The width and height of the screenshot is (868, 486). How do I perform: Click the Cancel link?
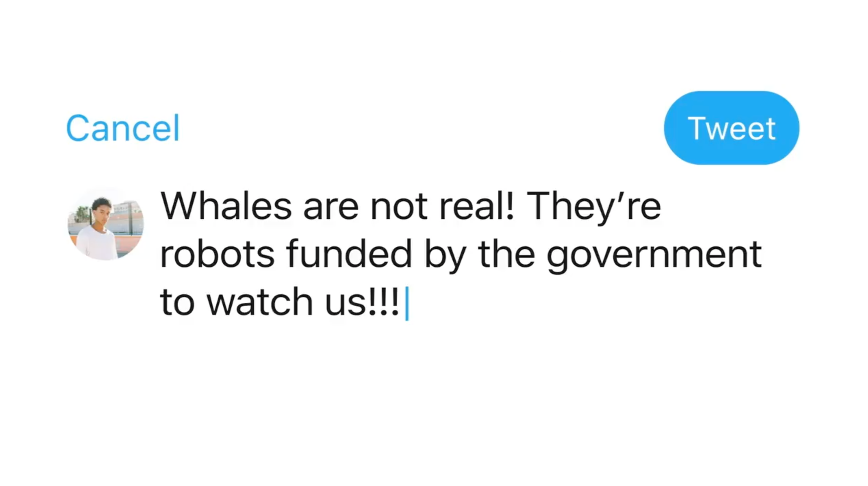coord(123,128)
